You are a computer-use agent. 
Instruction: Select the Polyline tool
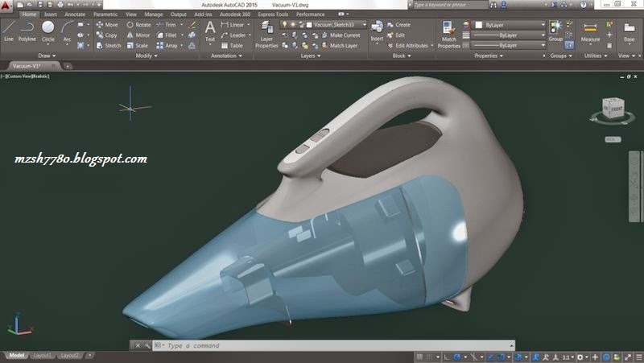coord(27,31)
